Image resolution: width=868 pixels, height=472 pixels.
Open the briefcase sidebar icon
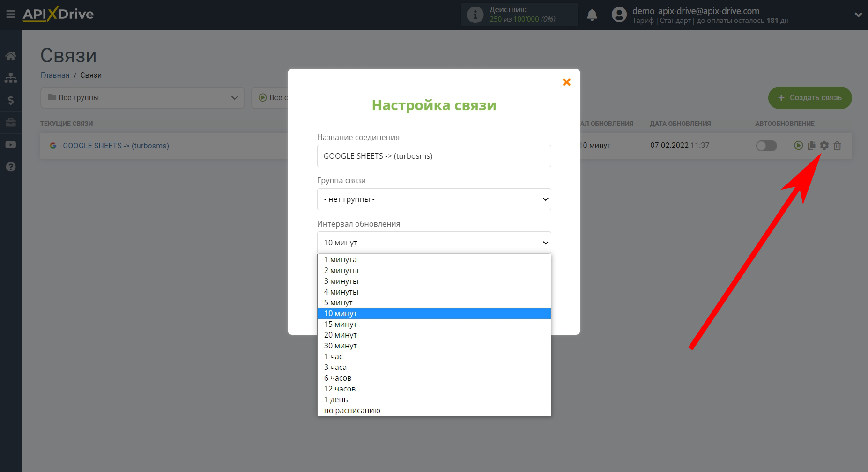pyautogui.click(x=11, y=122)
